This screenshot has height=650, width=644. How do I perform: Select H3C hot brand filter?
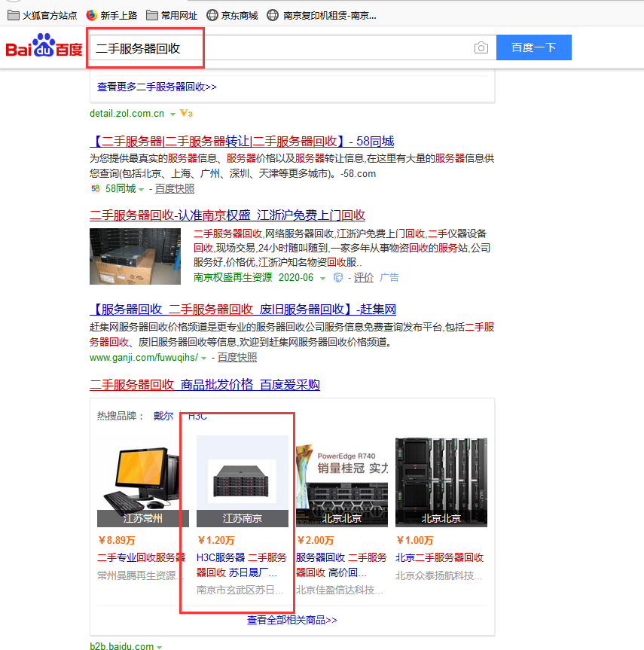(x=197, y=416)
